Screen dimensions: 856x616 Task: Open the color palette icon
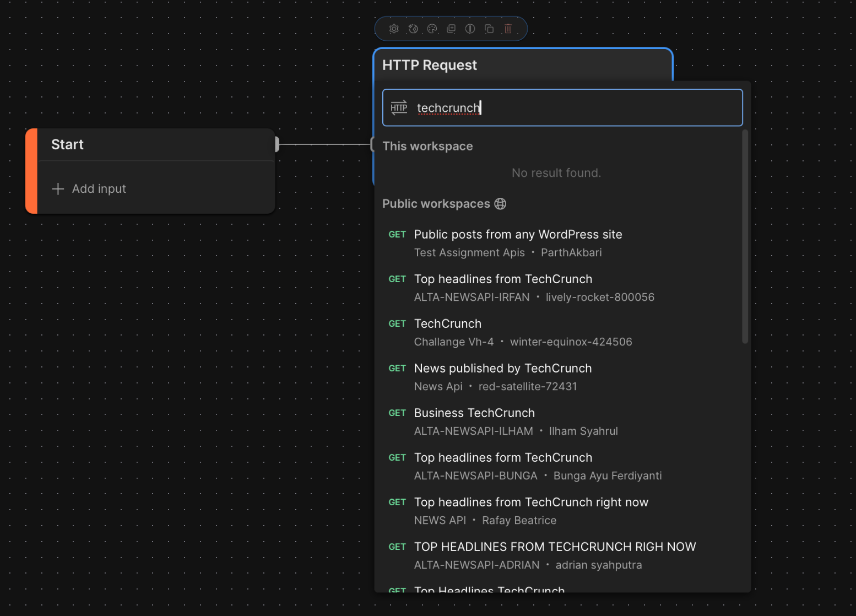[432, 29]
